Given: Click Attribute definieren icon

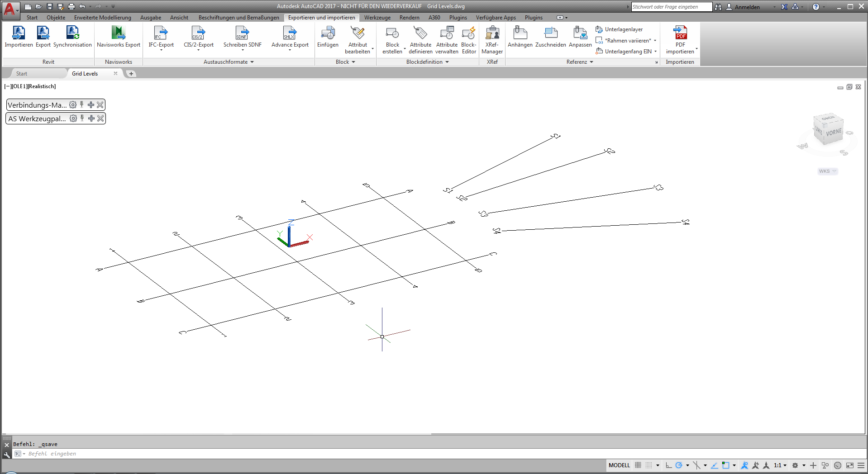Looking at the screenshot, I should [420, 33].
